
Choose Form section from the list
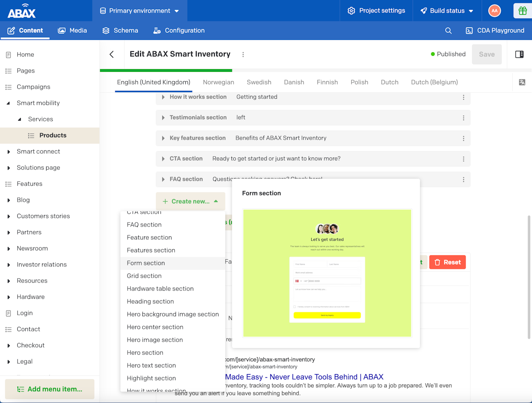point(173,263)
